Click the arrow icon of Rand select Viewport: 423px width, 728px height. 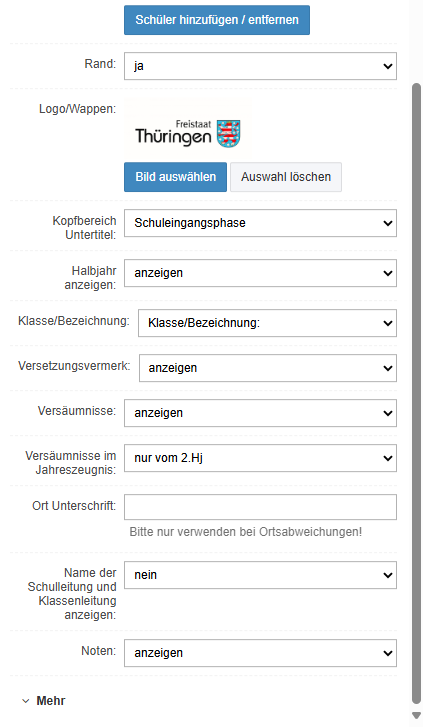(388, 66)
